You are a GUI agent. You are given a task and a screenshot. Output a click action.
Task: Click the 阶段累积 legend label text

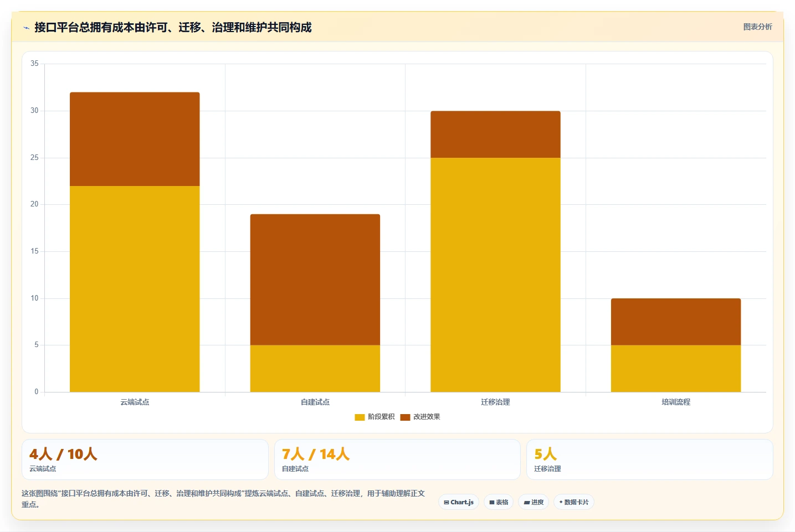381,417
